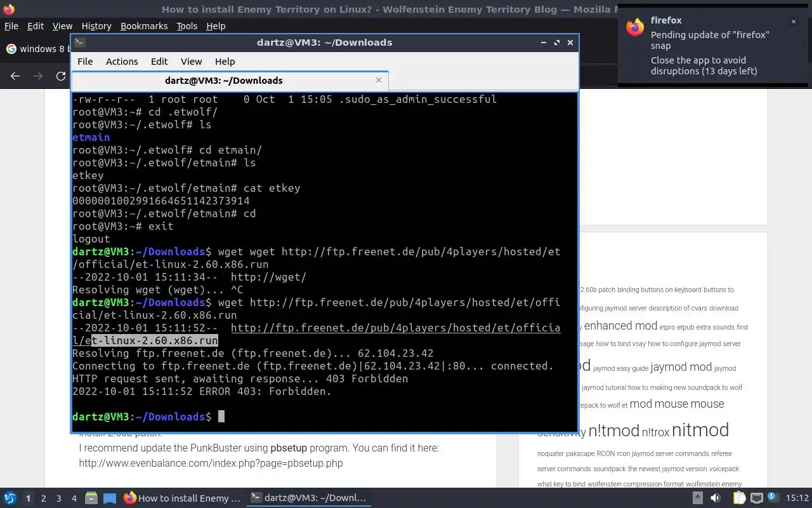The width and height of the screenshot is (812, 508).
Task: Open Firefox Help menu
Action: [x=216, y=26]
